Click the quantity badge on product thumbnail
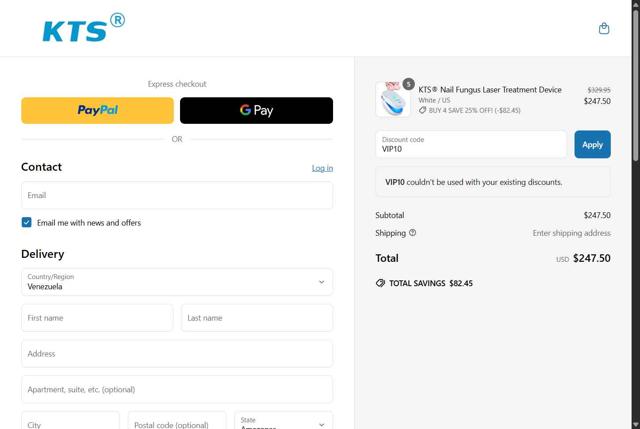The width and height of the screenshot is (640, 429). 408,84
